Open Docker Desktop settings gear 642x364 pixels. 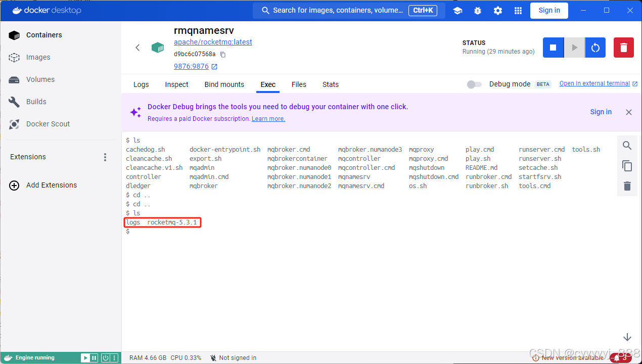pos(498,10)
